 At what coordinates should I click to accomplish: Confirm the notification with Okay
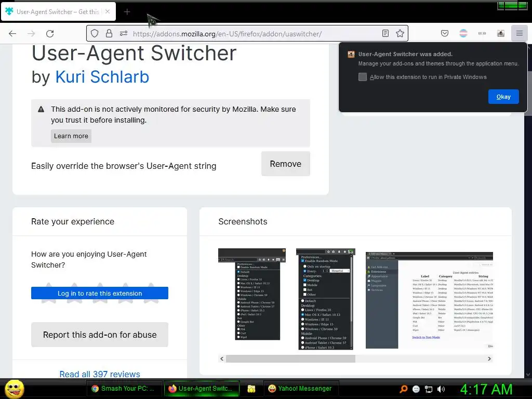pos(503,97)
